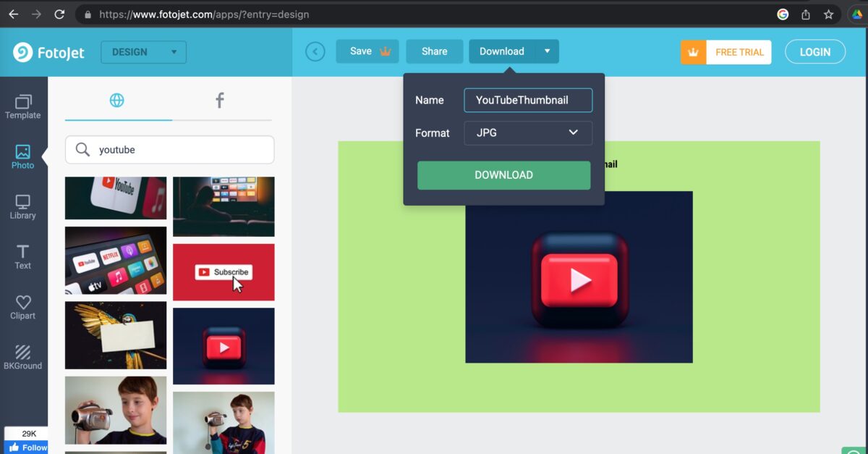Go back in the browser

(x=13, y=14)
